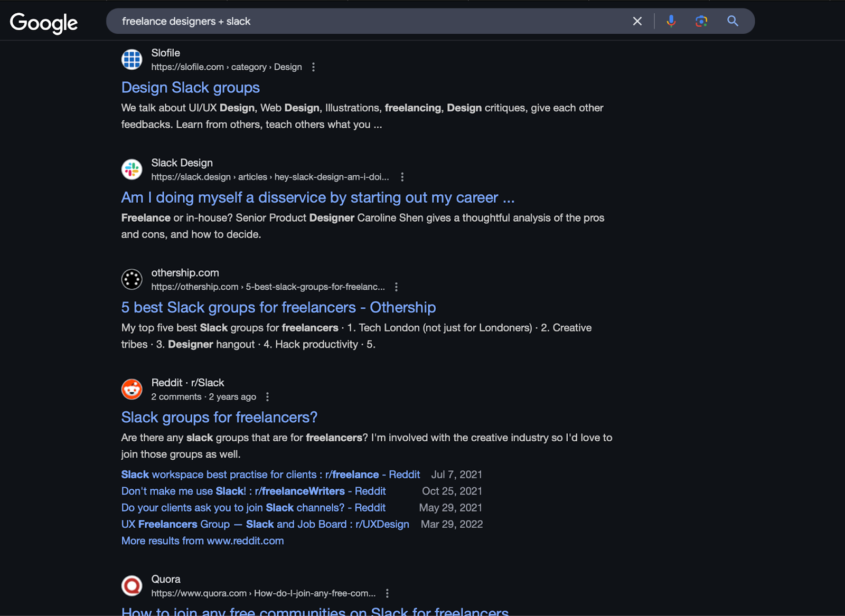Click the 'othership.com' site name
This screenshot has height=616, width=845.
pos(185,273)
